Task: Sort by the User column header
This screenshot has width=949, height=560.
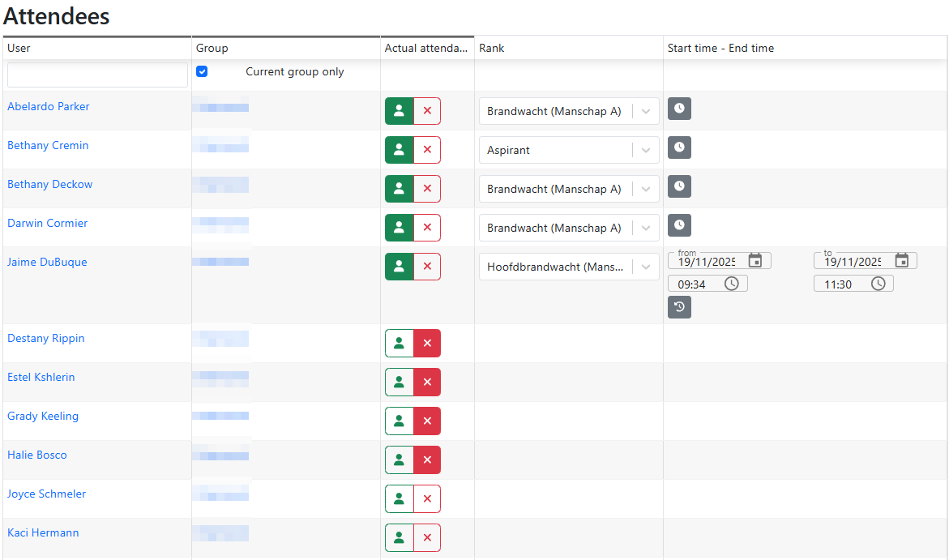Action: [x=19, y=49]
